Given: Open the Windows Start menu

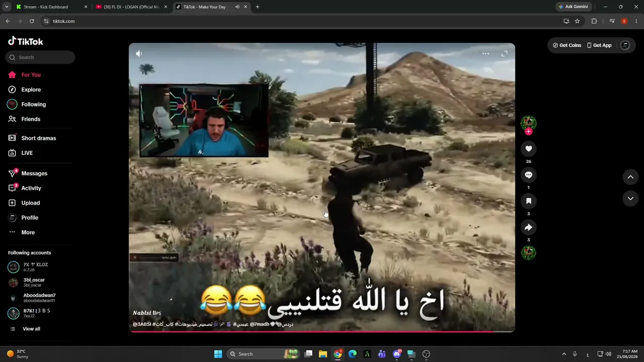Looking at the screenshot, I should point(218,354).
